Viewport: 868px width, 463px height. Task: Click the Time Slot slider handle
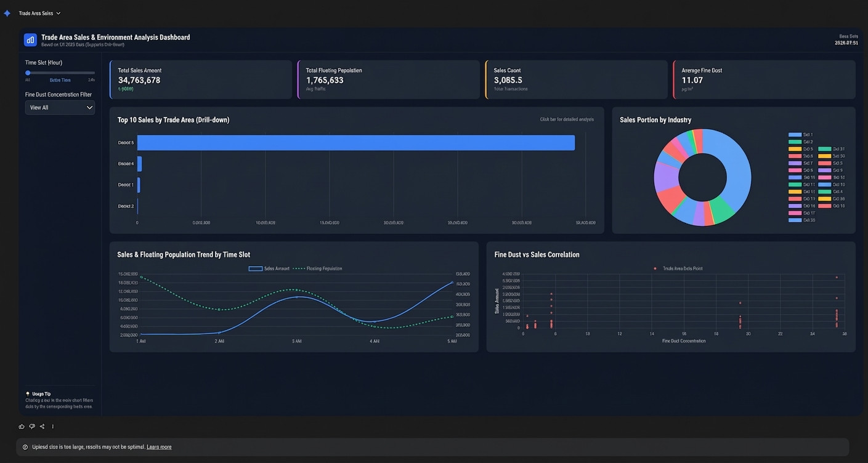pyautogui.click(x=28, y=73)
